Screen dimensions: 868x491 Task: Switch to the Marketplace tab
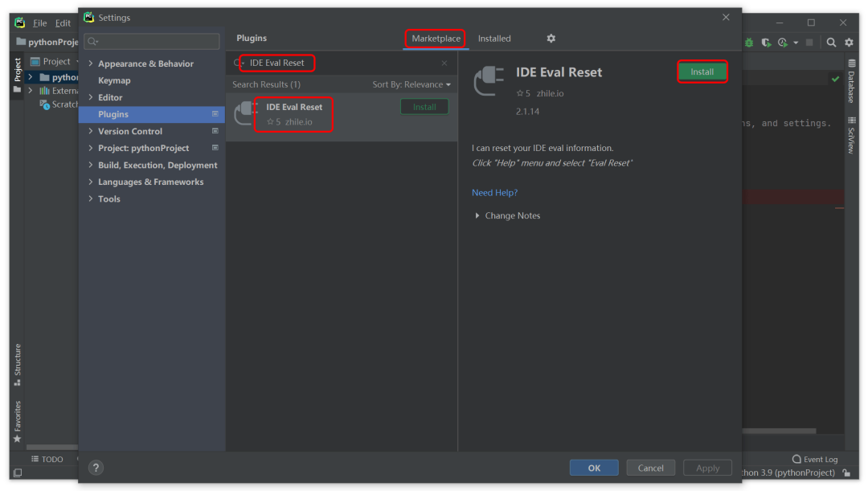[436, 39]
